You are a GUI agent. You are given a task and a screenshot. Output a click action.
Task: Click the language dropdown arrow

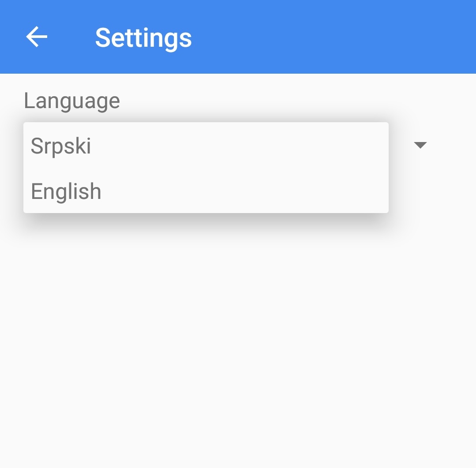[x=420, y=145]
